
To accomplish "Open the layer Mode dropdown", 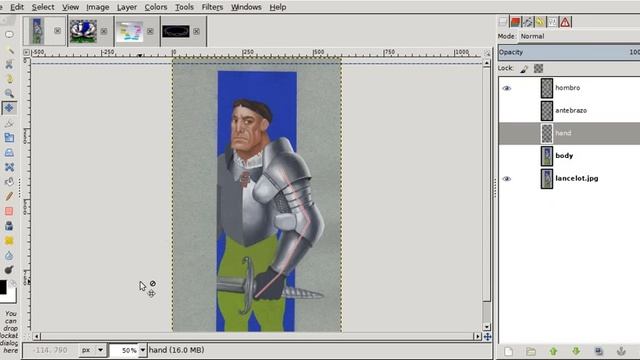I will (x=579, y=36).
